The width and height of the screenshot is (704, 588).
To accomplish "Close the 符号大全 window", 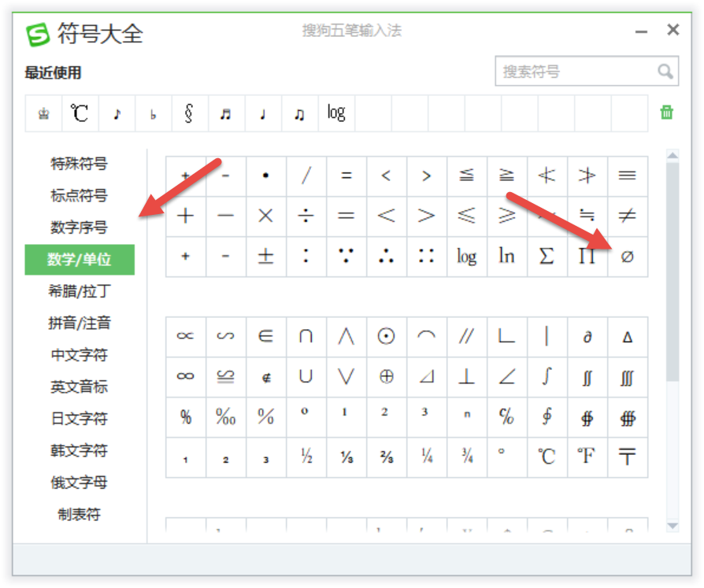I will coord(673,30).
